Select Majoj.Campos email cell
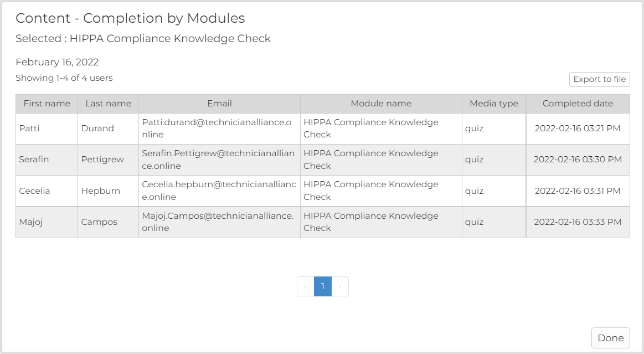 [x=219, y=222]
